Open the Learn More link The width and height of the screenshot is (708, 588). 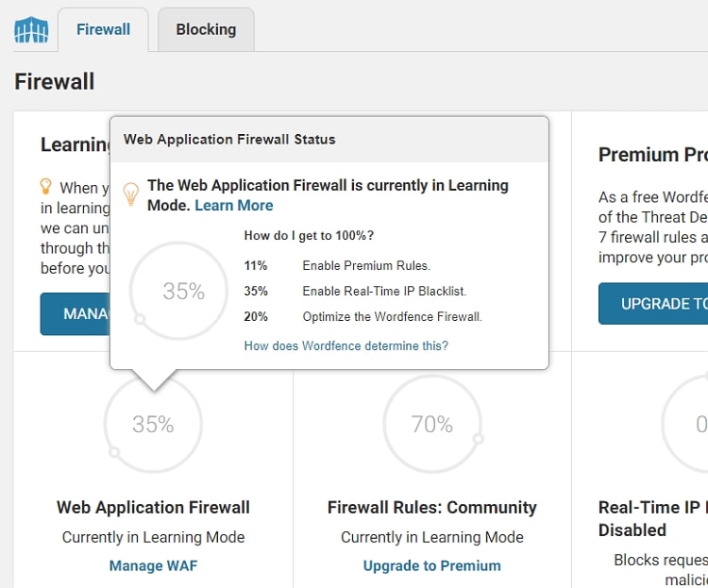point(234,206)
